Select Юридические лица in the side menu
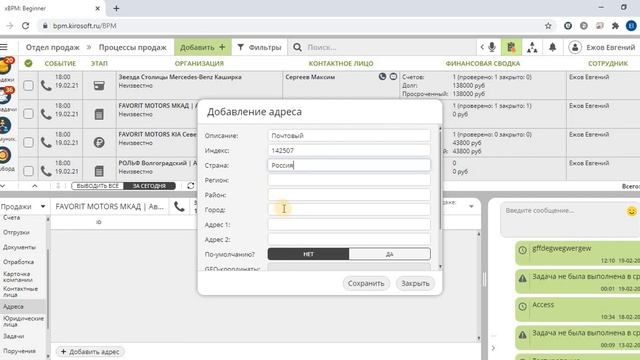 pyautogui.click(x=23, y=321)
